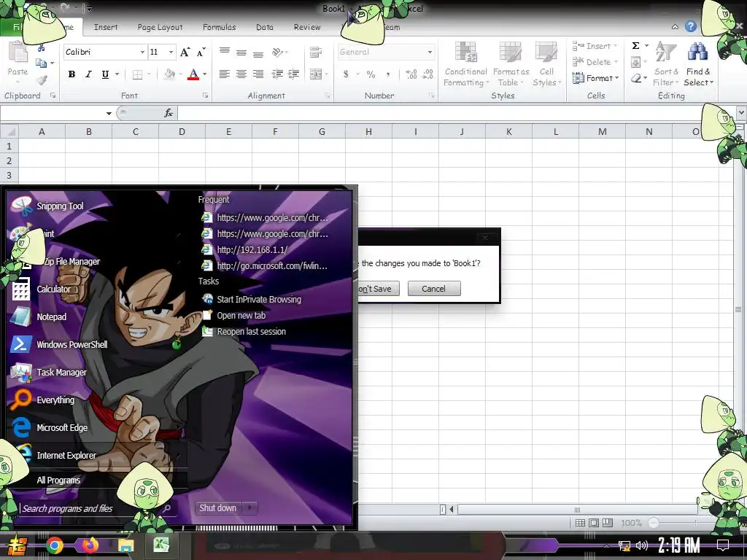The image size is (747, 560).
Task: Click the Insert cells button
Action: (595, 46)
